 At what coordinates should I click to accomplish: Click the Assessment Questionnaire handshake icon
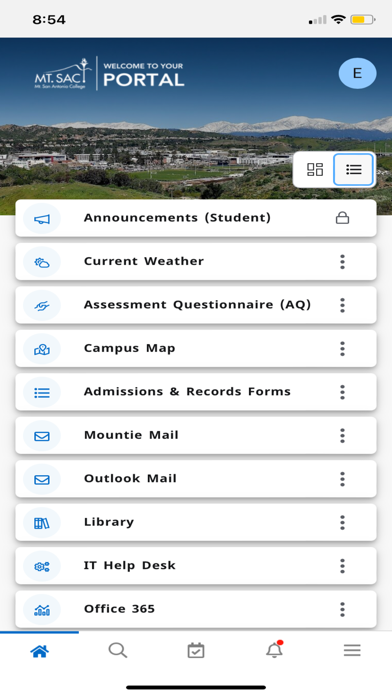42,305
